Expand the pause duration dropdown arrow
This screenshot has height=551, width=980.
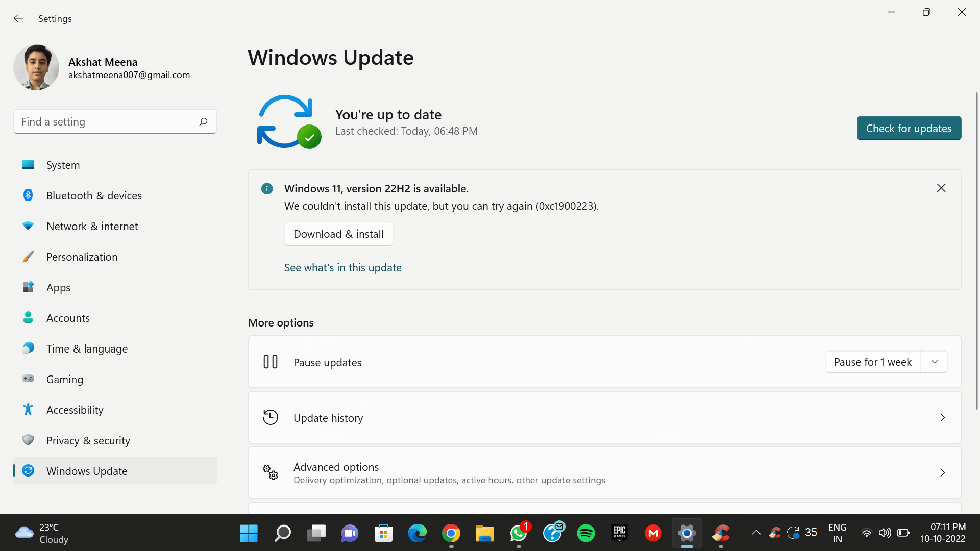tap(935, 362)
